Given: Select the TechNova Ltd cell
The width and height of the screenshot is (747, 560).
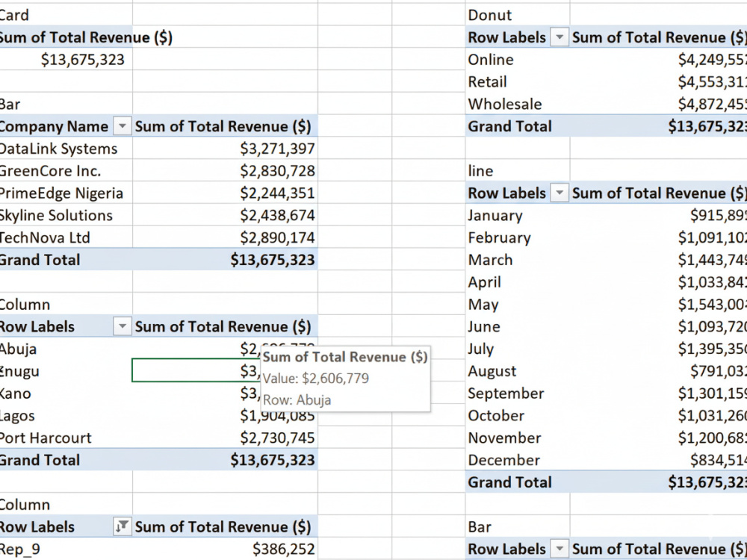Looking at the screenshot, I should pos(66,237).
